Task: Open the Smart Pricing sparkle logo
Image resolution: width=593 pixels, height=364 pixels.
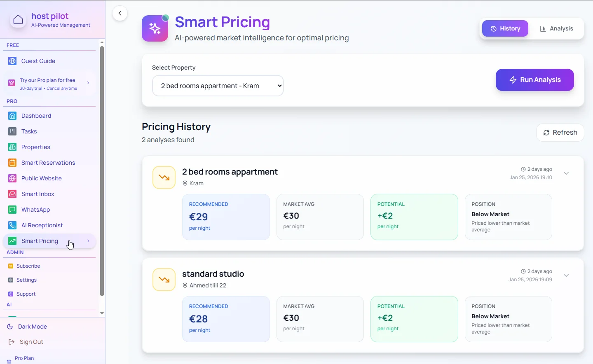Action: pos(155,28)
